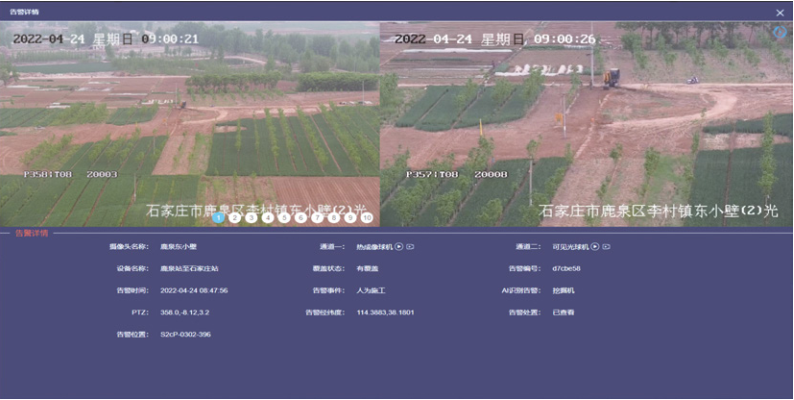The width and height of the screenshot is (794, 400).
Task: Click the right alarm snapshot with excavator
Action: (585, 120)
